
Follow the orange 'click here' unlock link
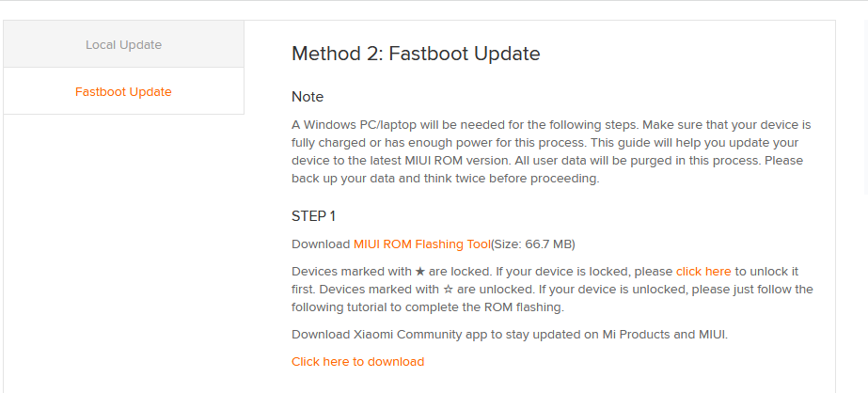click(x=703, y=272)
